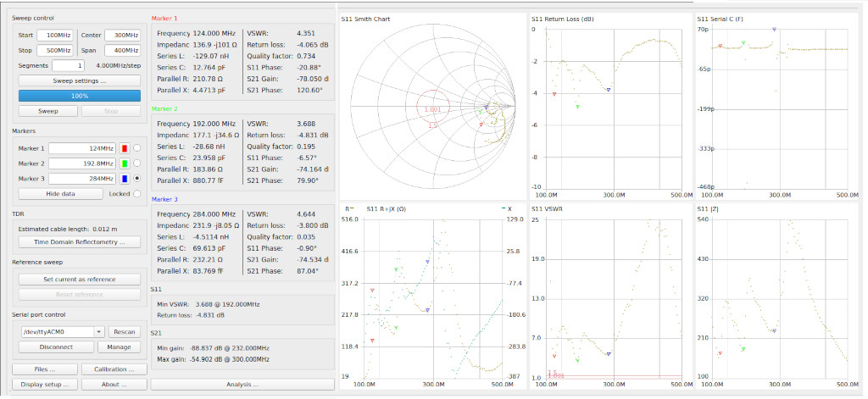Open Marker 2 green color swatch
The image size is (868, 399).
click(x=125, y=163)
